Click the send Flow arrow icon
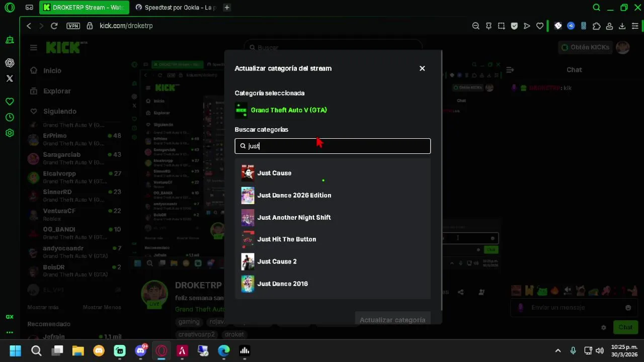Image resolution: width=644 pixels, height=362 pixels. pyautogui.click(x=527, y=26)
